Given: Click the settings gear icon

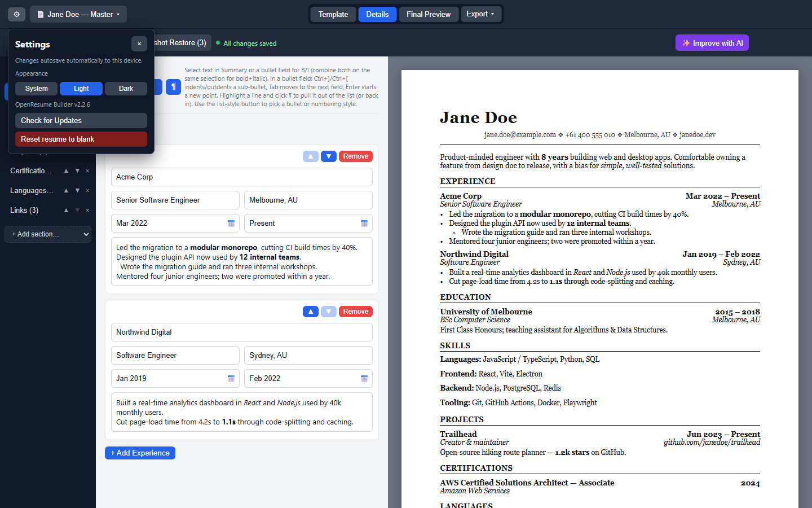Looking at the screenshot, I should 17,14.
